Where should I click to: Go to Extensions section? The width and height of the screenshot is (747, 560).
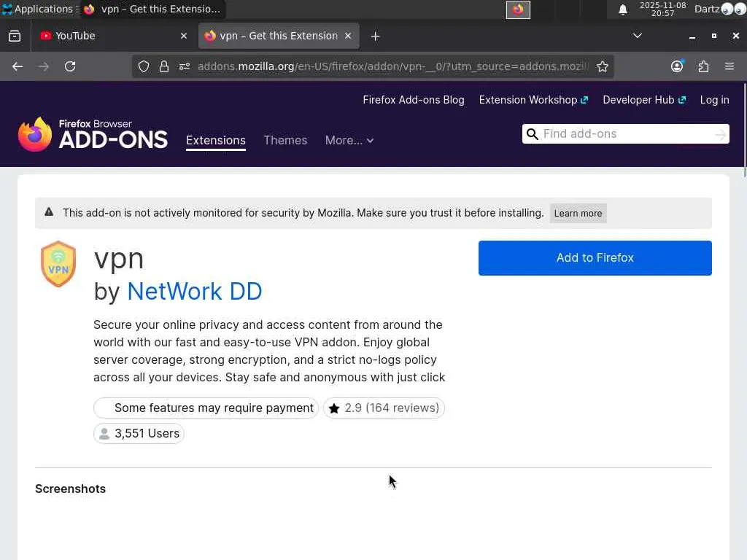point(216,141)
